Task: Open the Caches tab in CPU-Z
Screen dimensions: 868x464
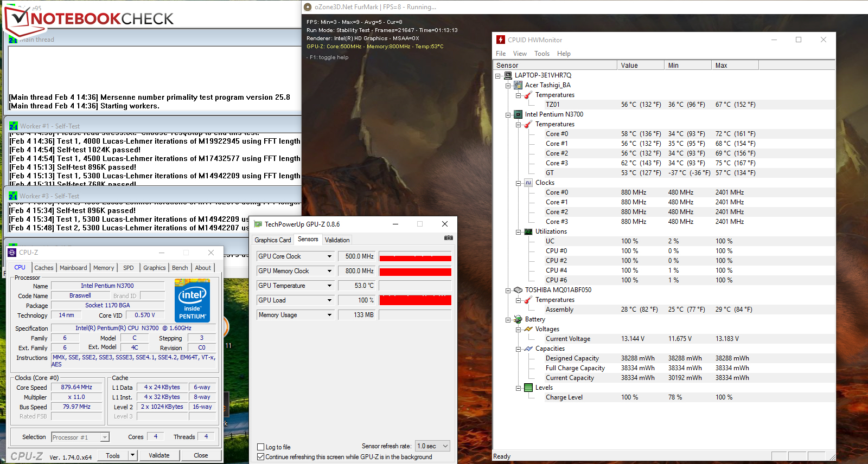Action: pos(44,268)
